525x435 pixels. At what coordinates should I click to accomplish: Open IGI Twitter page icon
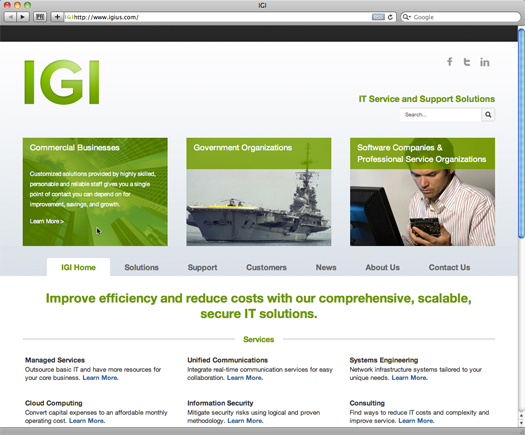point(467,62)
